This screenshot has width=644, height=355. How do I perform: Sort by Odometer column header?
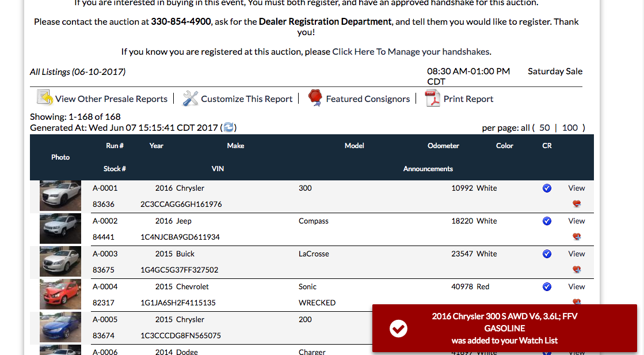click(x=443, y=146)
